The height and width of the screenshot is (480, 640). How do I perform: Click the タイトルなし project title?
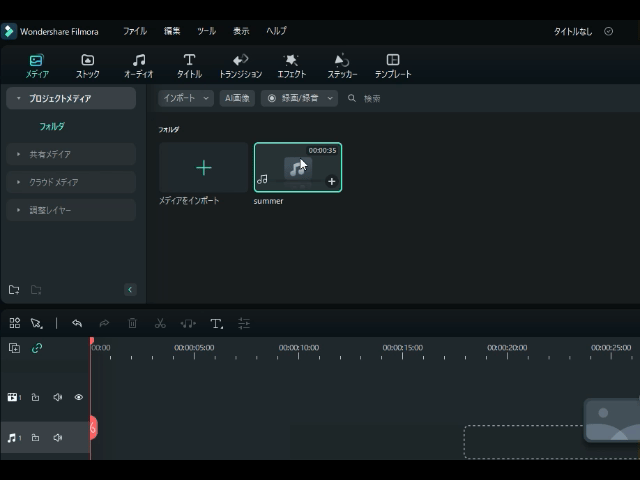pos(573,31)
